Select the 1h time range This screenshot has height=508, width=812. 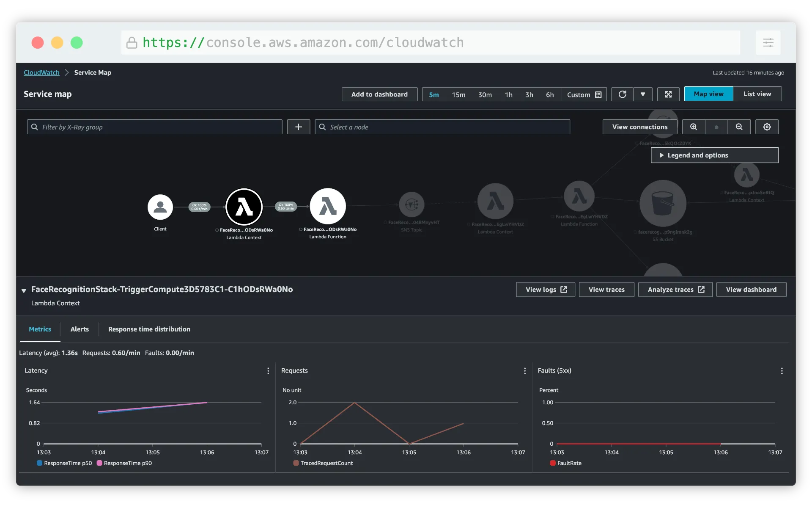tap(509, 95)
